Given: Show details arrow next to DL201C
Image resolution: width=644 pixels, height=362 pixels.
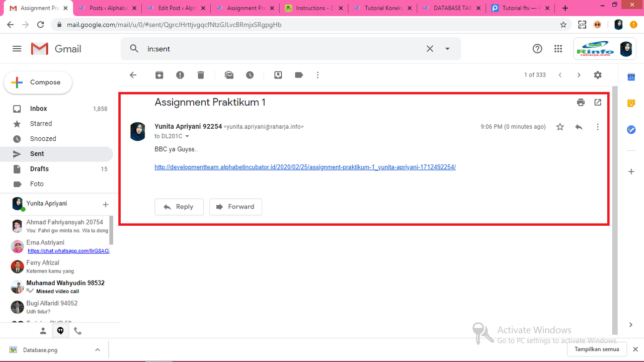Looking at the screenshot, I should coord(187,136).
